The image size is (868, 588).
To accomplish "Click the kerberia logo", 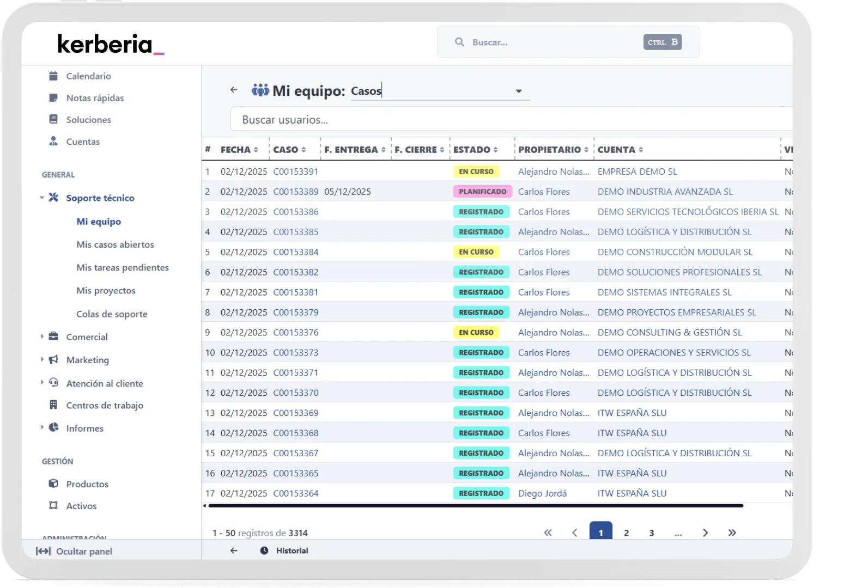I will click(111, 44).
